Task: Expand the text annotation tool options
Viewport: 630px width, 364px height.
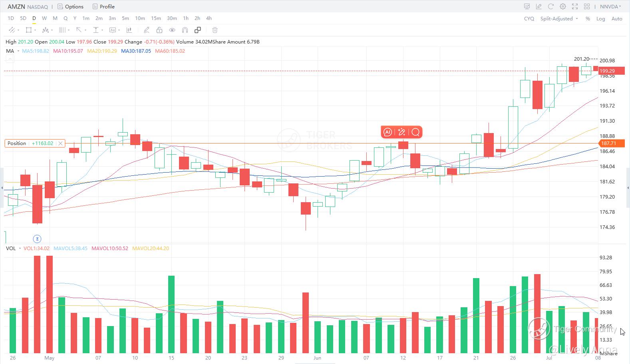Action: click(x=119, y=30)
